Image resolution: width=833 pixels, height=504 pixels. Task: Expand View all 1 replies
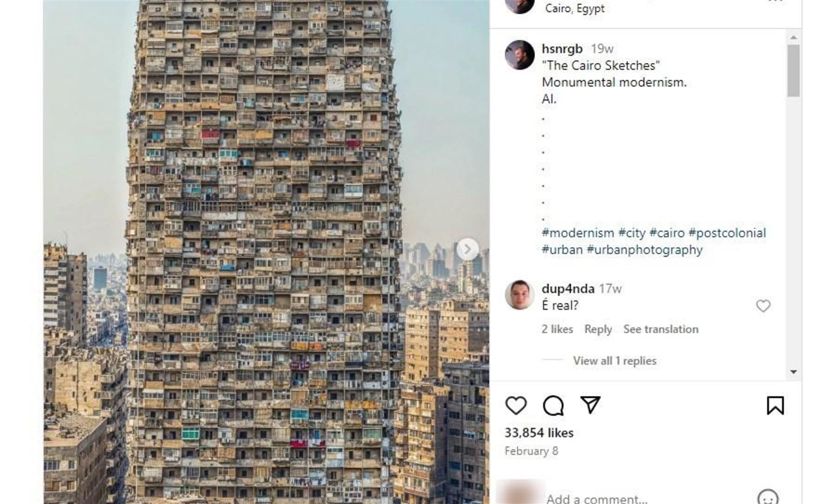tap(614, 361)
